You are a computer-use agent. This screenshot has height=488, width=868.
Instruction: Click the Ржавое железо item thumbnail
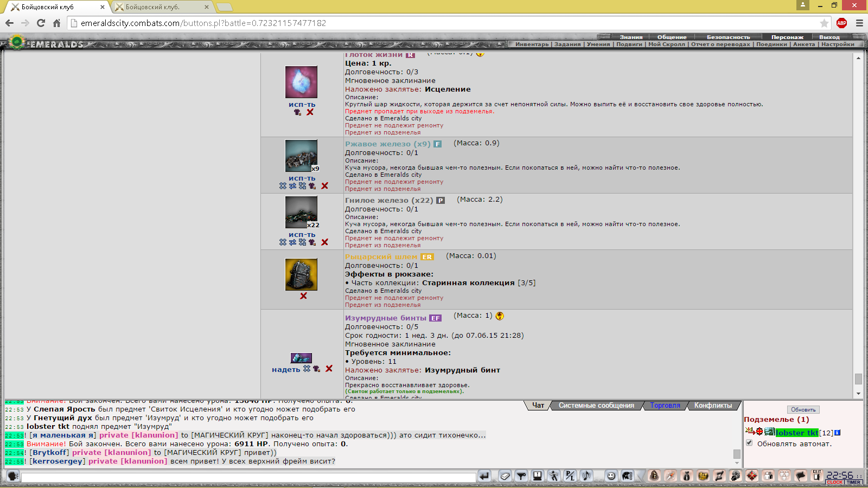(301, 156)
